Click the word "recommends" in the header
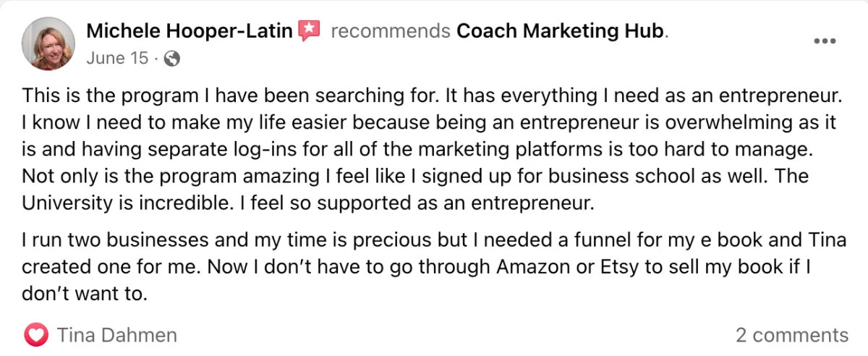 (x=391, y=31)
